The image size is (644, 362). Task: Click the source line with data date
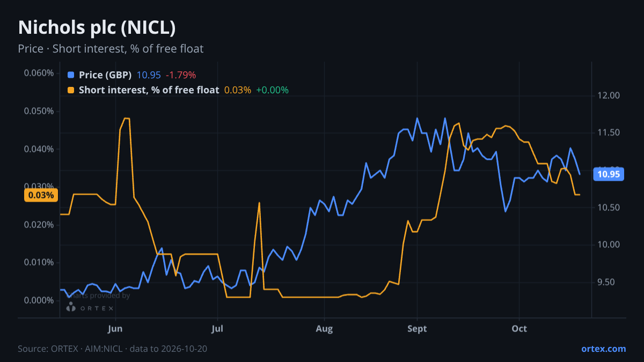tap(113, 349)
